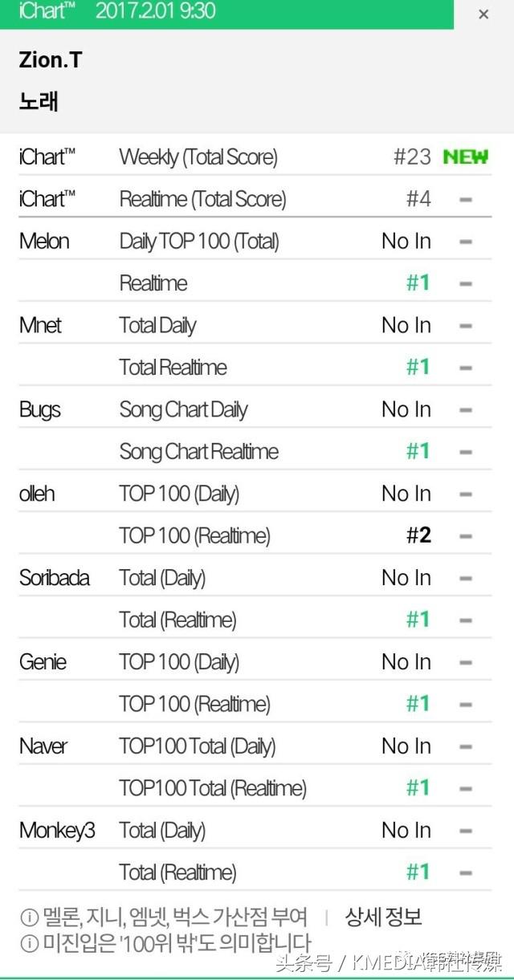Click the 노래 song title
Screen dimensions: 514x980
[39, 102]
